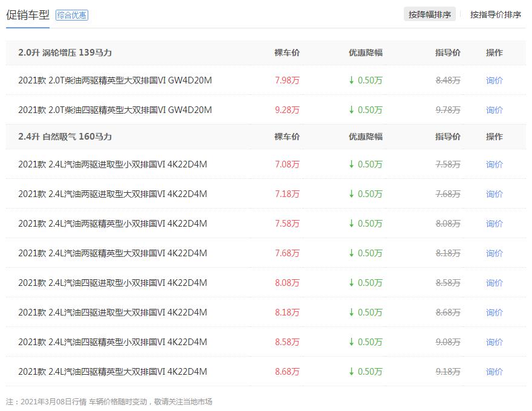Select model 2021款 2.4L汽油两驱精英型小双排国VI 4K22D4M
532x411 pixels.
point(112,224)
